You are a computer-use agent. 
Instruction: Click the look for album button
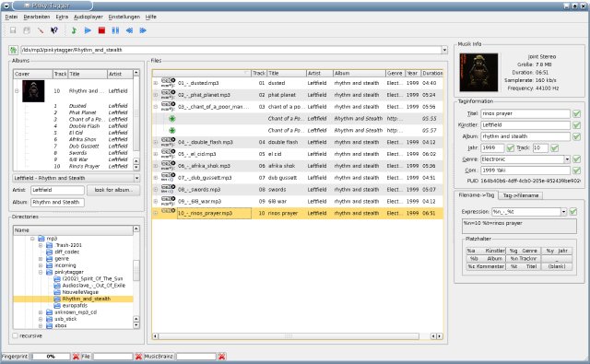pos(113,190)
